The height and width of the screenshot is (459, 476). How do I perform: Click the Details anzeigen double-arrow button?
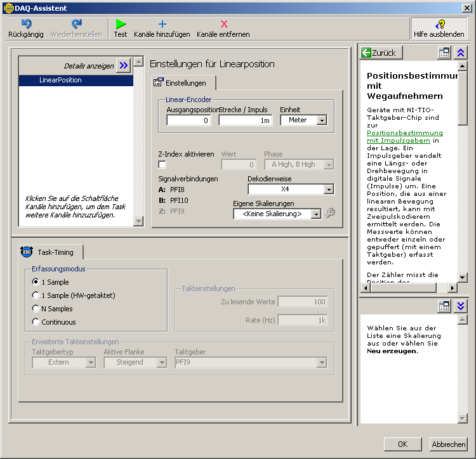tap(124, 65)
